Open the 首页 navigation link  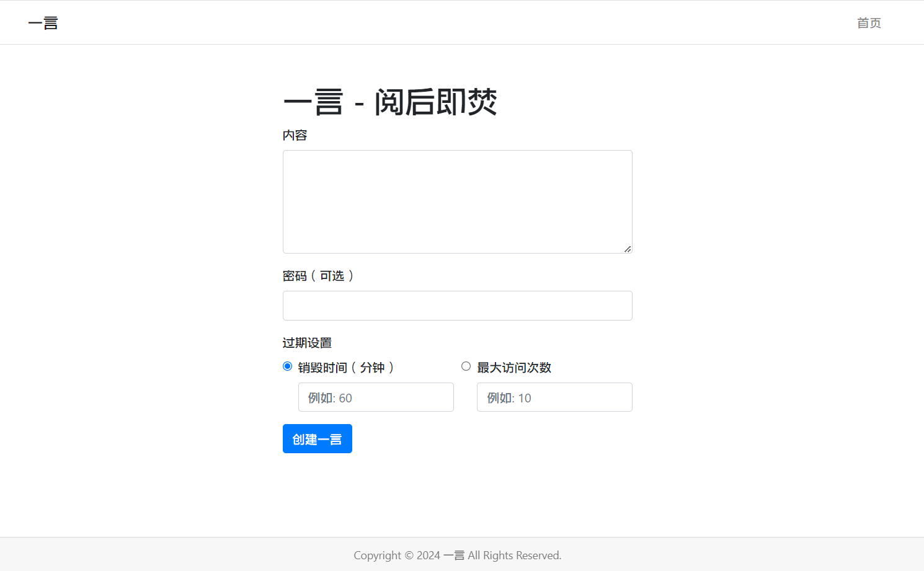(x=868, y=23)
